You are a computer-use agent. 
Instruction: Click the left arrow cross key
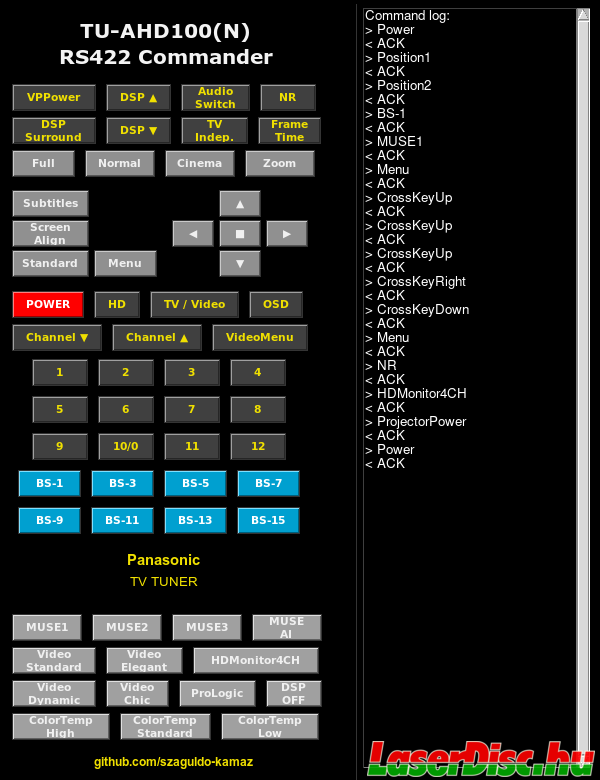(193, 234)
